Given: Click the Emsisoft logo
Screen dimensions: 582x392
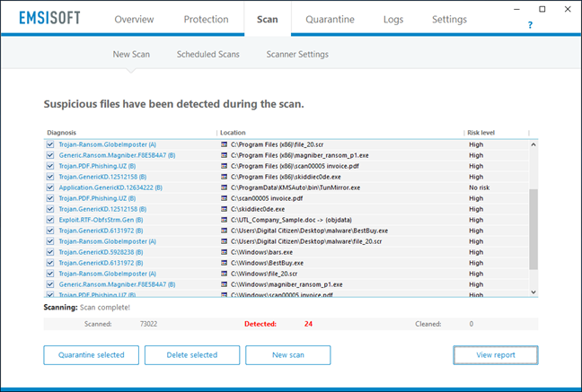Looking at the screenshot, I should pyautogui.click(x=49, y=18).
